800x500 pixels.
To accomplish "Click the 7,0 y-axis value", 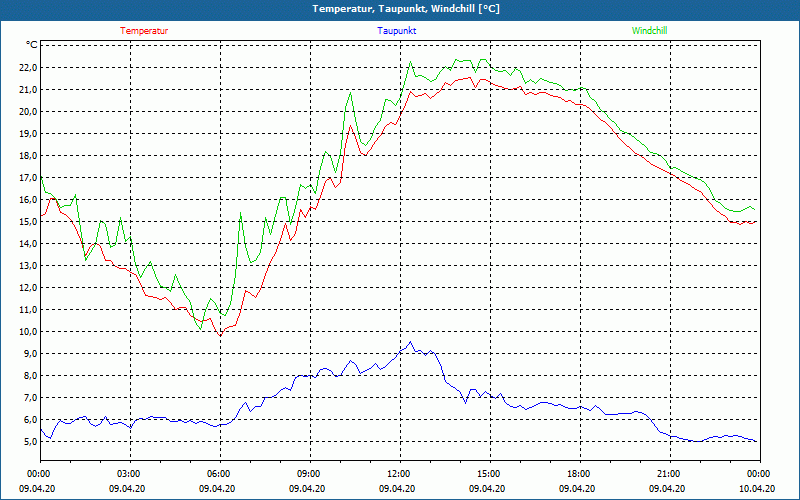I will [x=31, y=397].
